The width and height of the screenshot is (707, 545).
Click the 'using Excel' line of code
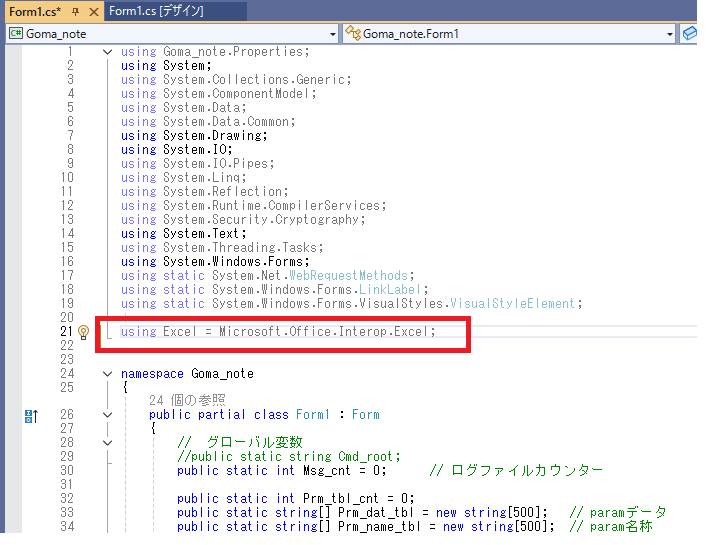click(278, 332)
